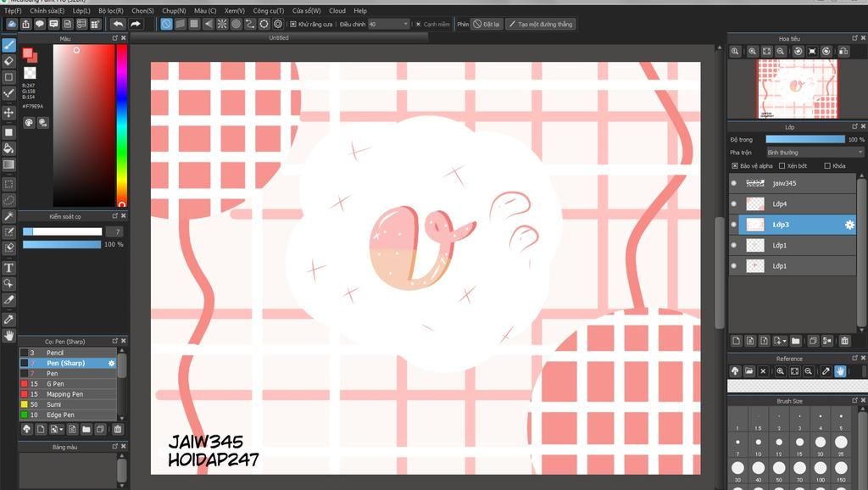Enable Khóa lock checkbox
The width and height of the screenshot is (868, 490).
point(827,165)
